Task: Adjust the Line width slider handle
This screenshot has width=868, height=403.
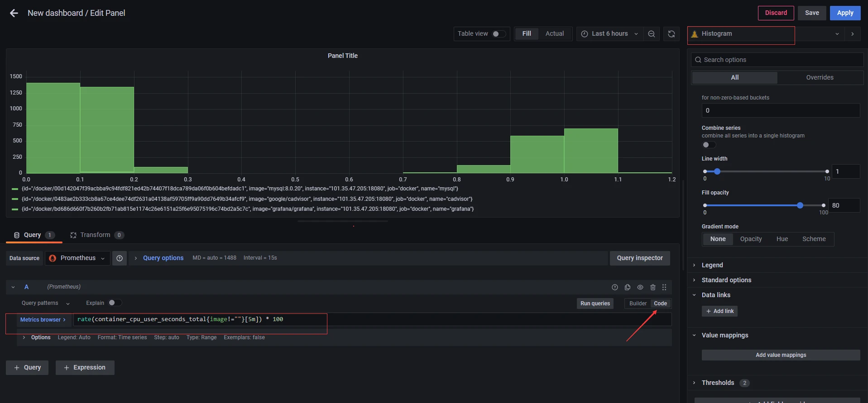Action: coord(717,171)
